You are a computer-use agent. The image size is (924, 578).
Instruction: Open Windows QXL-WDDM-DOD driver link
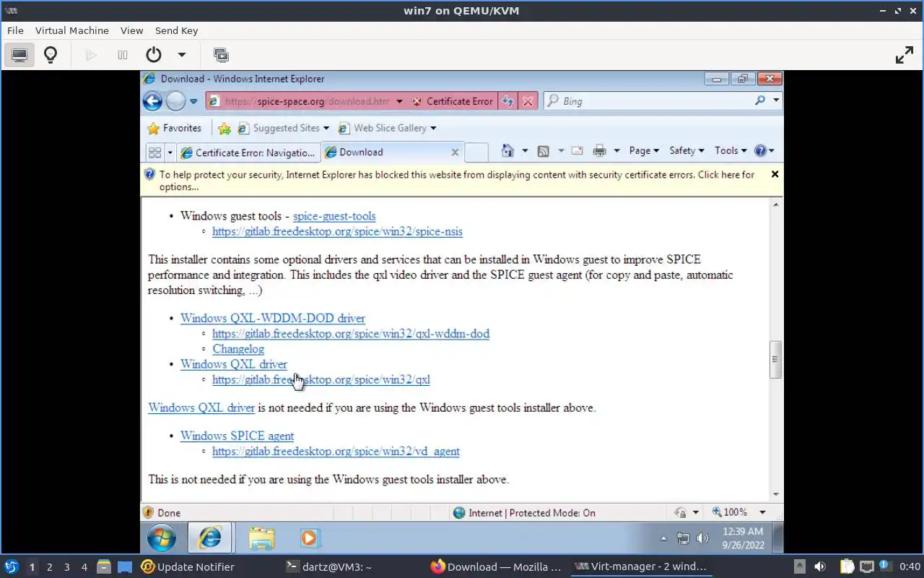tap(273, 319)
